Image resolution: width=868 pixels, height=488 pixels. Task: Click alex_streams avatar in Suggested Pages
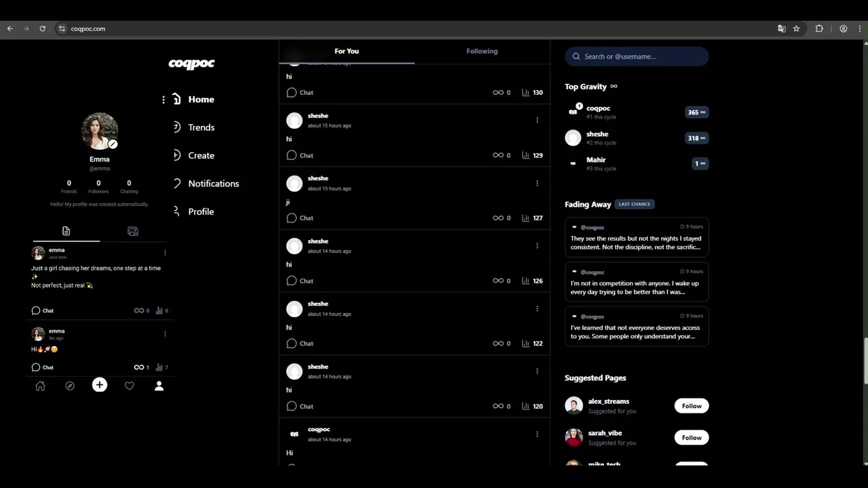tap(574, 405)
